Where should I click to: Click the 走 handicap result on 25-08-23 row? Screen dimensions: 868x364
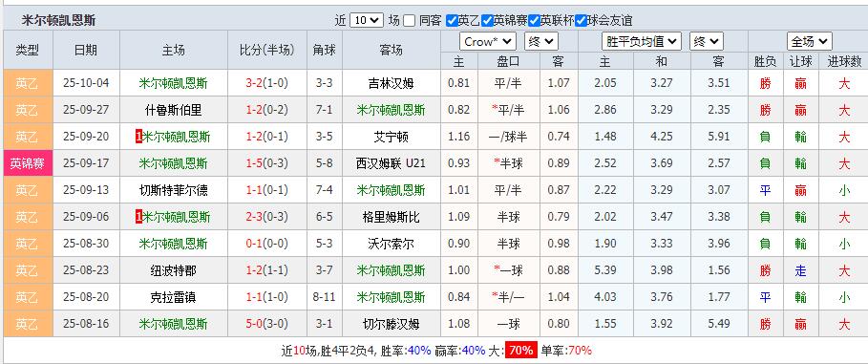(800, 270)
